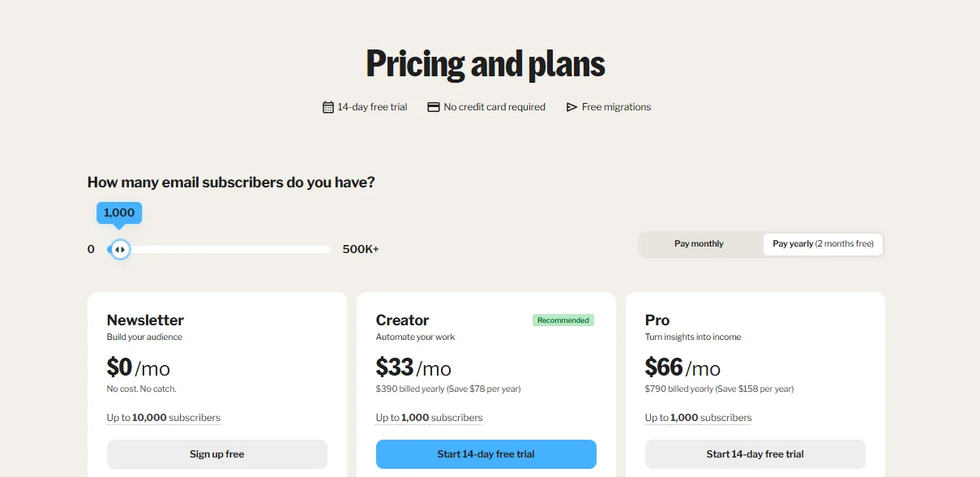This screenshot has width=980, height=477.
Task: Start 14-day free trial on Pro plan
Action: pyautogui.click(x=755, y=454)
